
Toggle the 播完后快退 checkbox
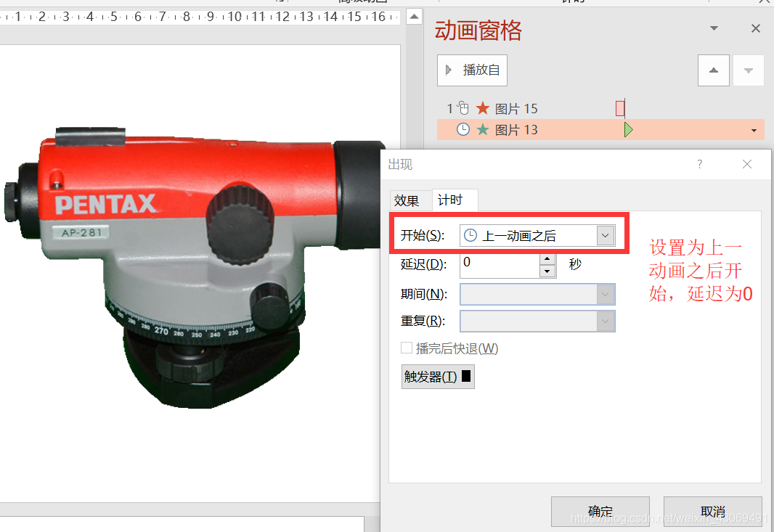[x=407, y=348]
